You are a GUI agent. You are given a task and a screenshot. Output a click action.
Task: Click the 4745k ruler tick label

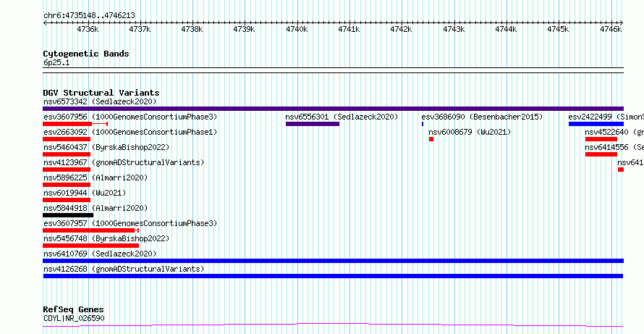pos(558,29)
